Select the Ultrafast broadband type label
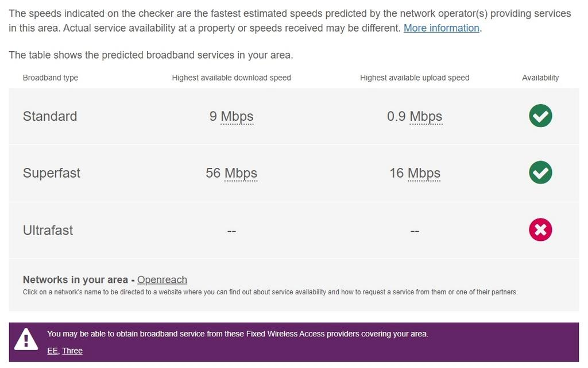This screenshot has height=368, width=588. pos(48,231)
